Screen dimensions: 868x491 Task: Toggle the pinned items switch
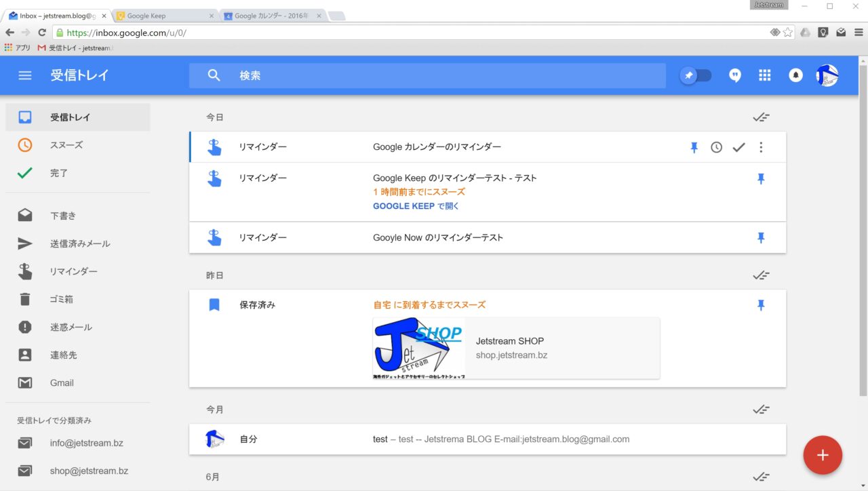click(696, 75)
